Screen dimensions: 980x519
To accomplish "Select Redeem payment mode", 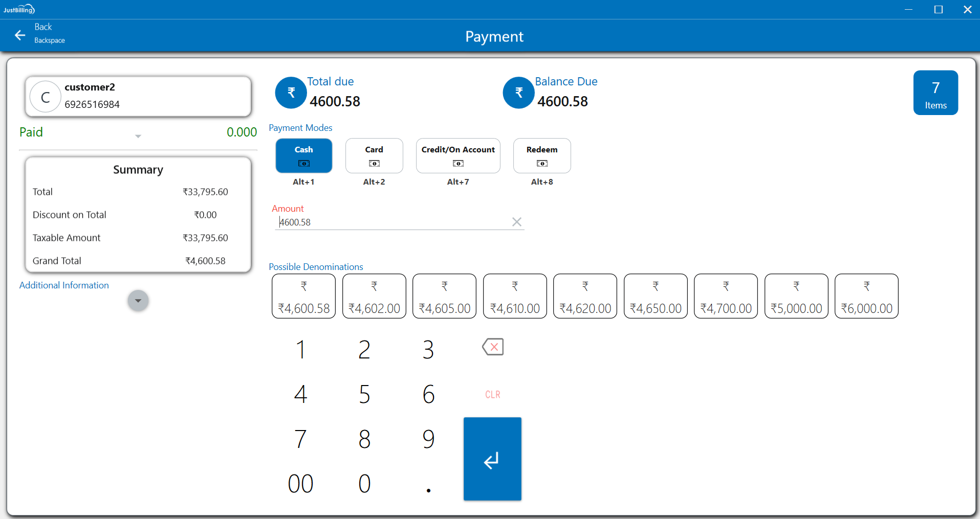I will [541, 155].
